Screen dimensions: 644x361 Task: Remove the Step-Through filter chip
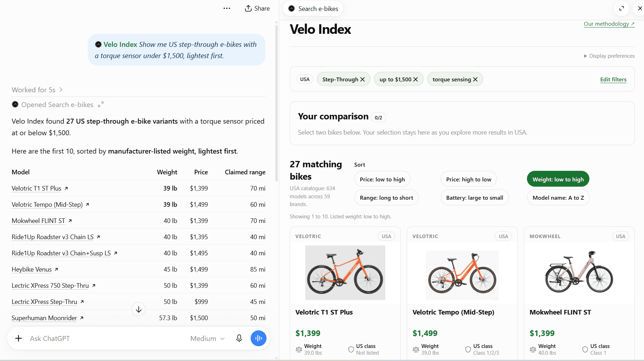coord(362,80)
